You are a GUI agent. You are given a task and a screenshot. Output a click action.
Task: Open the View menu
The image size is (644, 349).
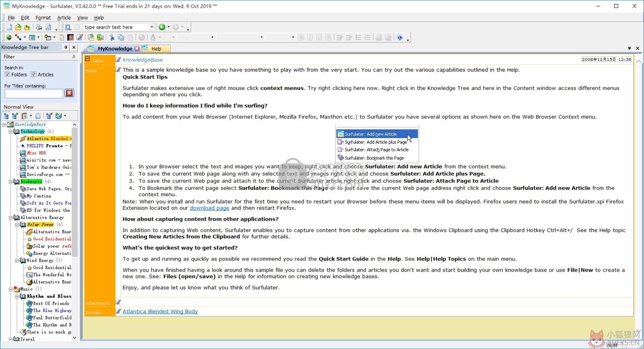click(x=82, y=18)
